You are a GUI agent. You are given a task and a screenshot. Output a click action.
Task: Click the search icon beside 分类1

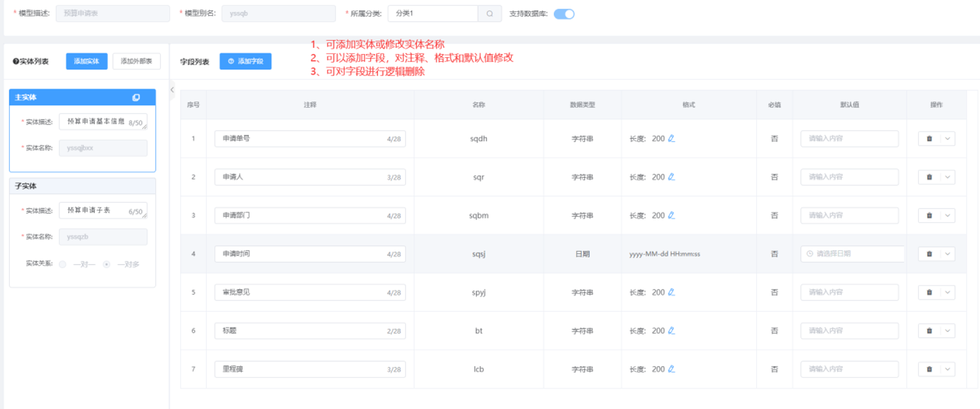coord(489,14)
